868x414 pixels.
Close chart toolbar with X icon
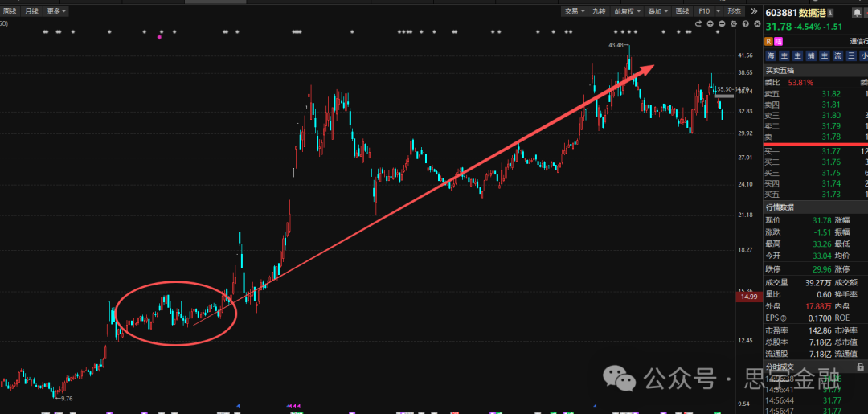pyautogui.click(x=755, y=24)
